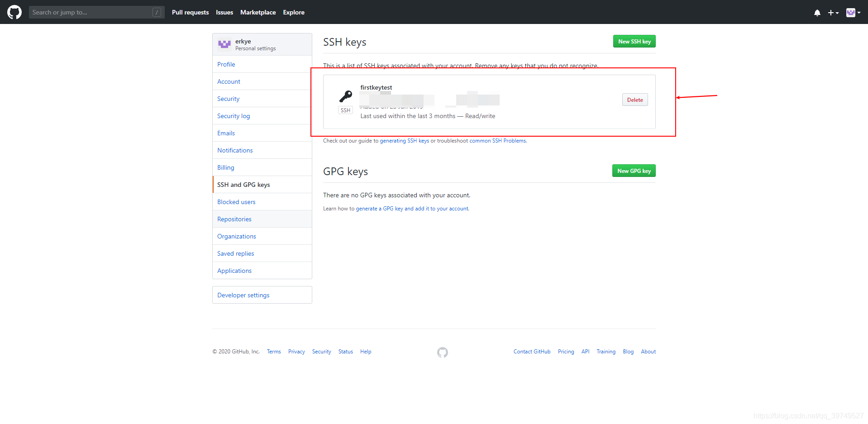The height and width of the screenshot is (424, 868).
Task: Click the firstkeytest key title
Action: click(x=376, y=87)
